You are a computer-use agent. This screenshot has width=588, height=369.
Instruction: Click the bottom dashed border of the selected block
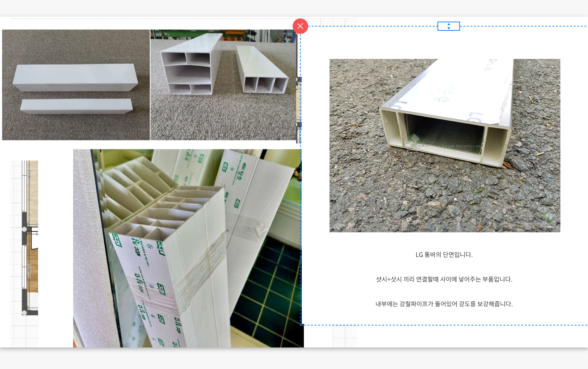pos(444,325)
